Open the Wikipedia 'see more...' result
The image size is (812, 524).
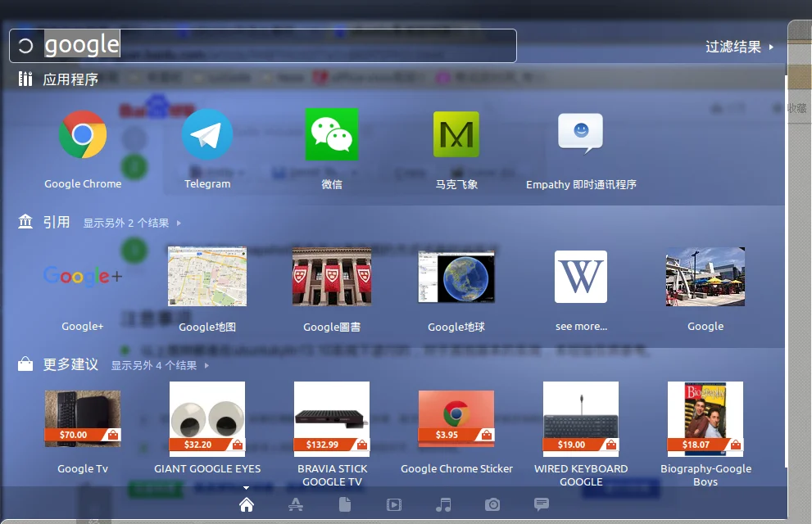point(581,277)
